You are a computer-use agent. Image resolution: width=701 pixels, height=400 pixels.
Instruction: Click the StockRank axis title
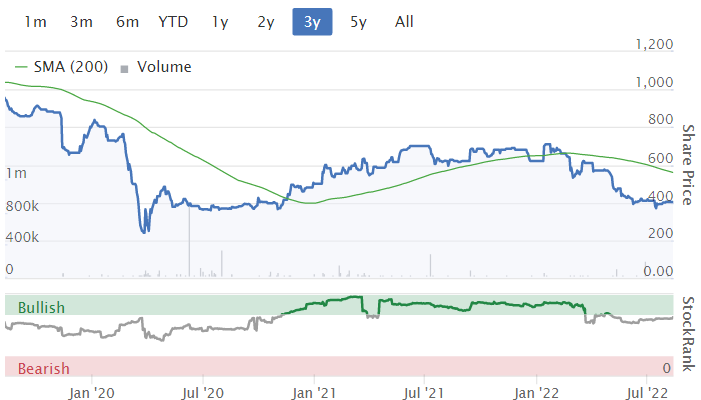click(x=687, y=334)
